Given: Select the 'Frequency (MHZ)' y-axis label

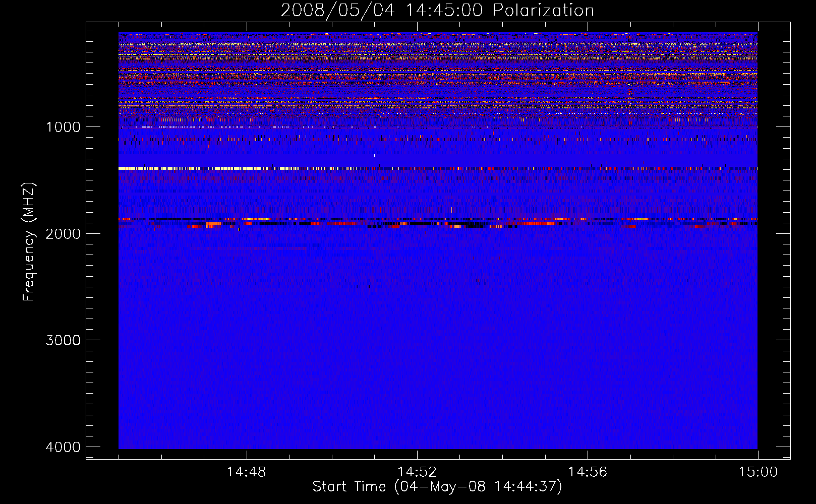Looking at the screenshot, I should pyautogui.click(x=29, y=242).
